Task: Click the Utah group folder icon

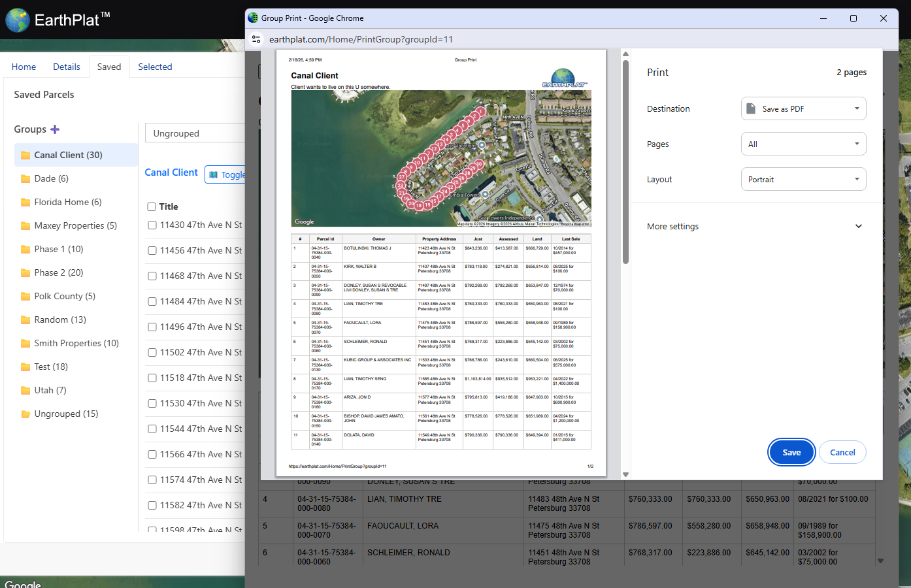Action: coord(25,391)
